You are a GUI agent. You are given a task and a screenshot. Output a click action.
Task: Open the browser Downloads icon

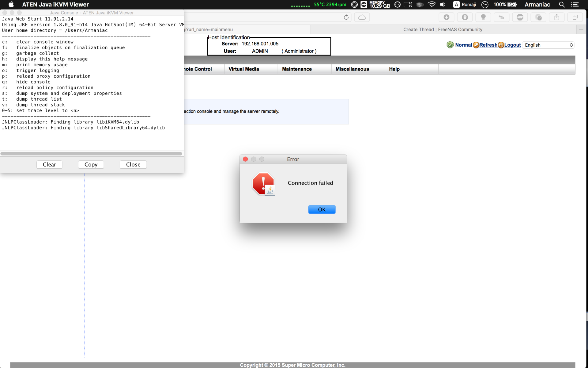tap(447, 17)
